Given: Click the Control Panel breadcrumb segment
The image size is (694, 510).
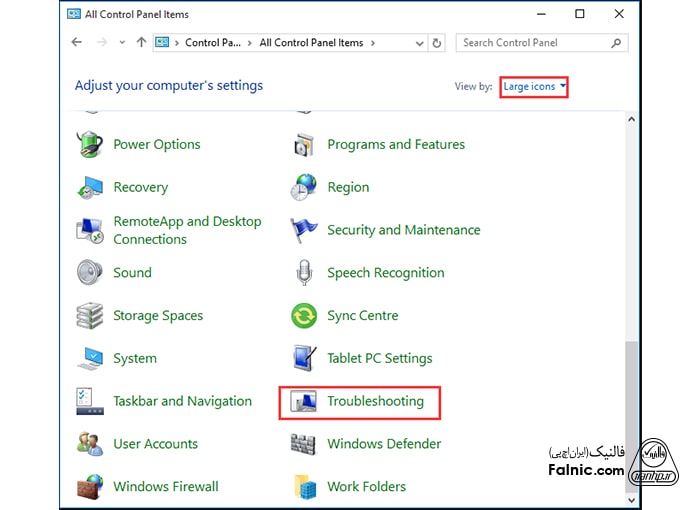Looking at the screenshot, I should [x=213, y=43].
